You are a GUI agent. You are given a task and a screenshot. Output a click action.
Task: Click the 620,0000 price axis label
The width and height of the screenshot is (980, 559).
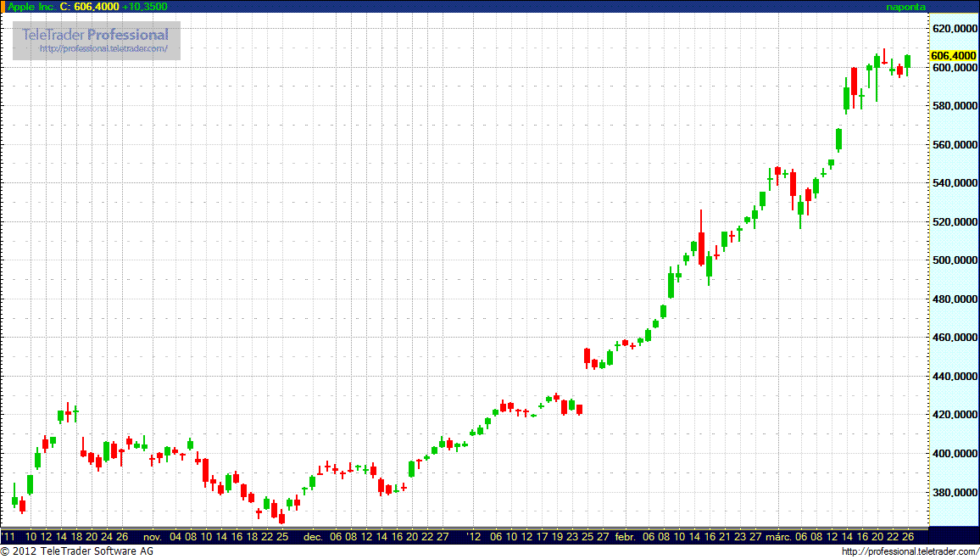pyautogui.click(x=955, y=28)
